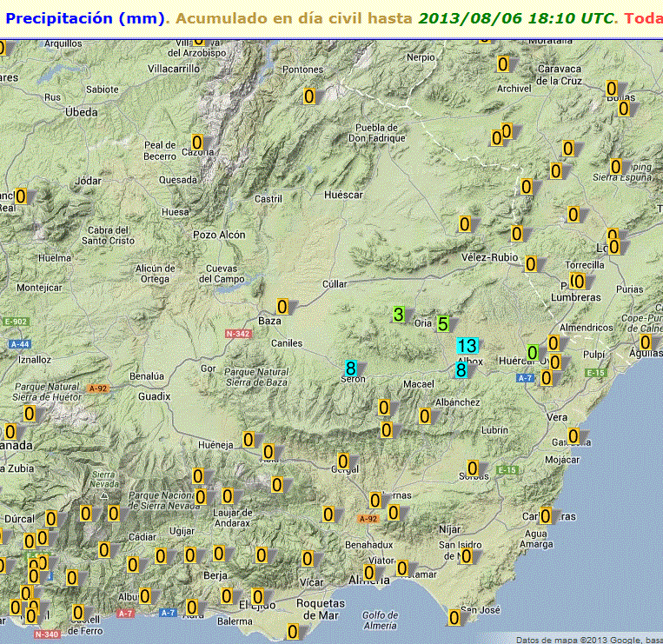Click the green 3 mm marker west of Oria
The width and height of the screenshot is (663, 644).
click(x=398, y=314)
